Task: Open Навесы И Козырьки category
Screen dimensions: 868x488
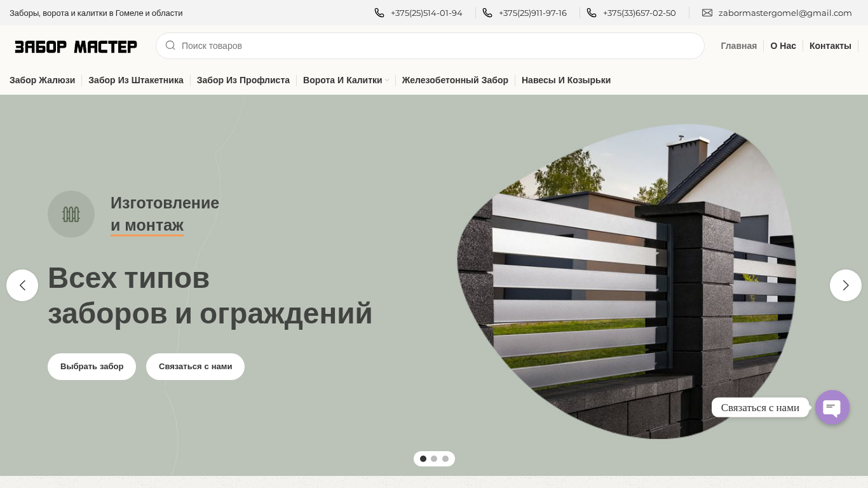Action: [566, 80]
